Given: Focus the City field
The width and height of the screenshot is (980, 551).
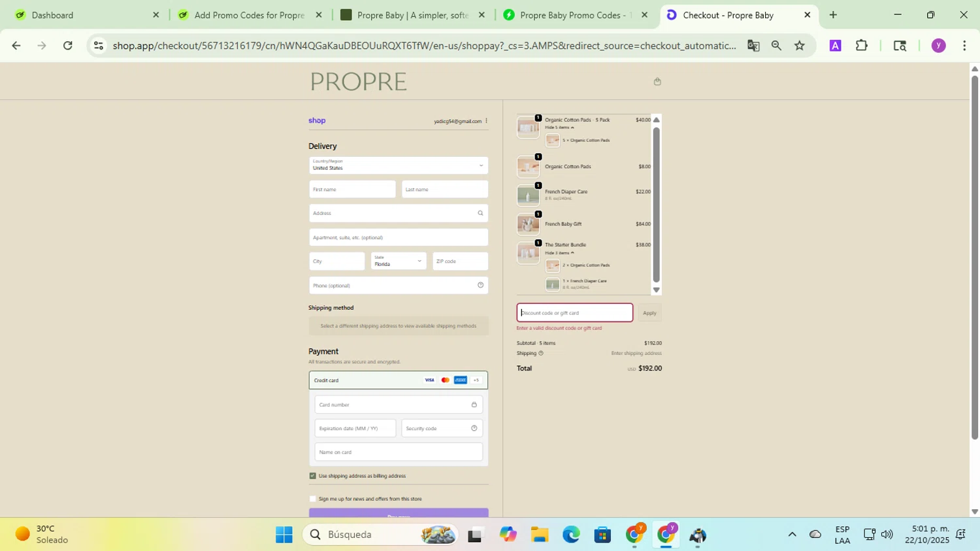Looking at the screenshot, I should (x=337, y=261).
